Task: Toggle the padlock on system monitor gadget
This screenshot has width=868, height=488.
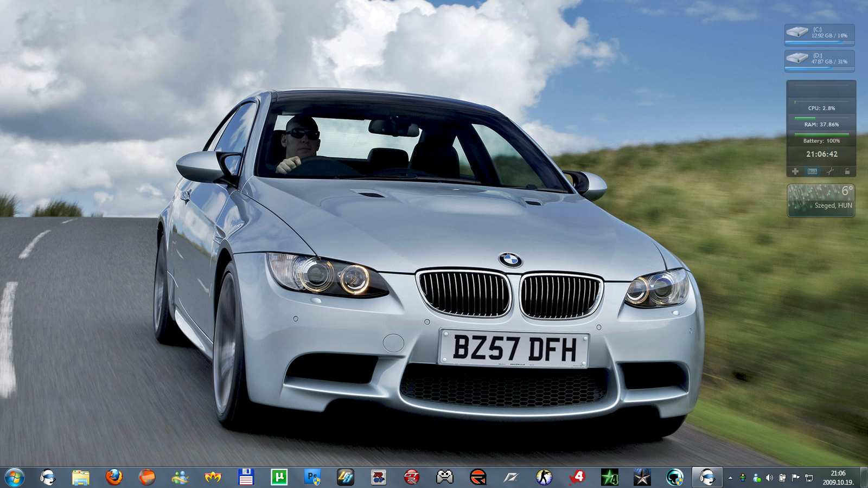Action: 847,171
